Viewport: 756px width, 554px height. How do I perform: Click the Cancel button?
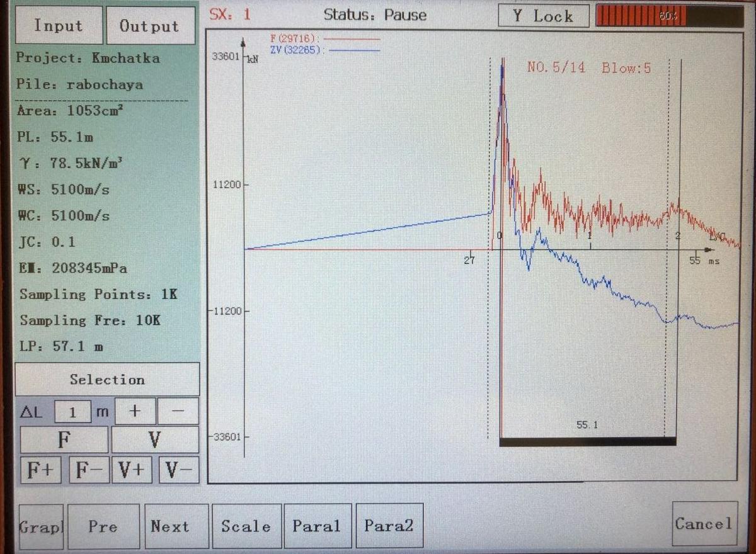click(704, 524)
